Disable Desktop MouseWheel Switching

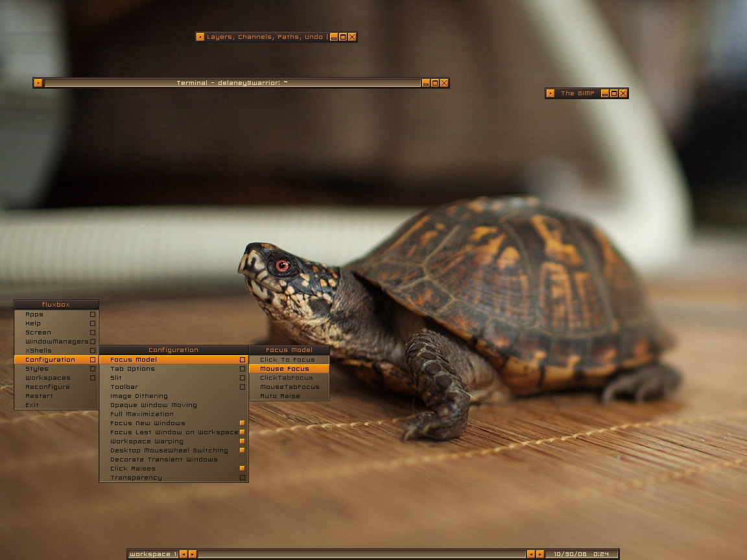[174, 450]
